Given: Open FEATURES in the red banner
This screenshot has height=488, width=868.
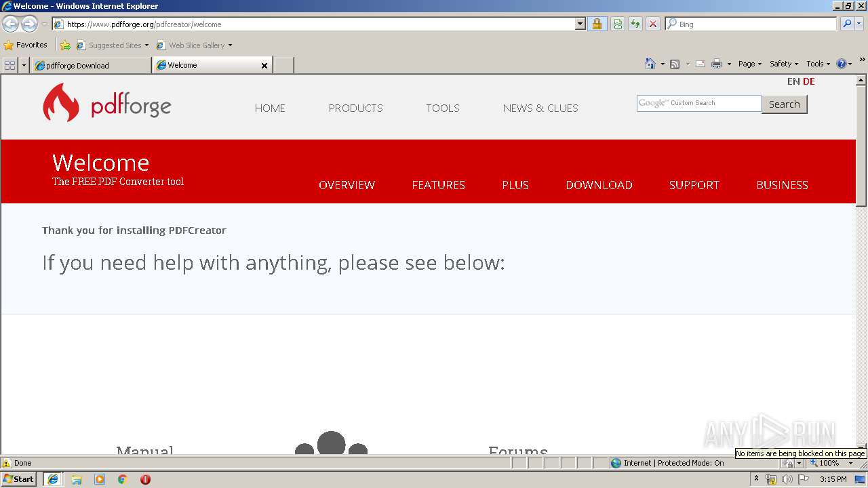Looking at the screenshot, I should coord(438,185).
